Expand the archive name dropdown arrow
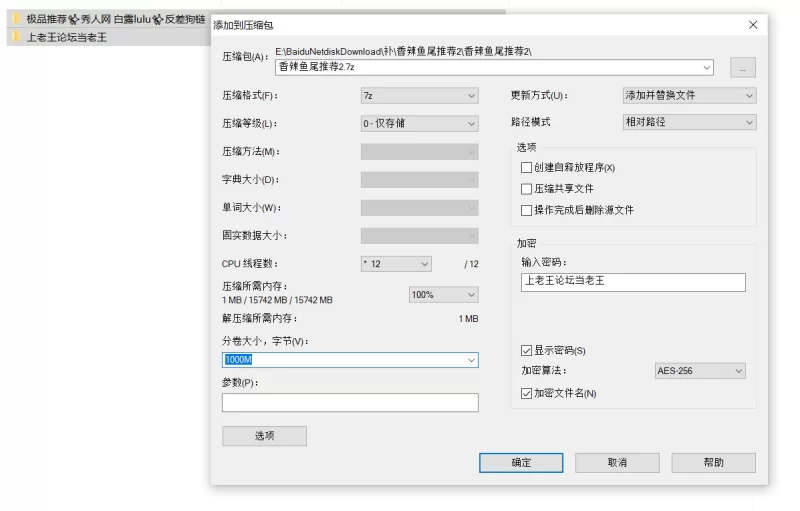 [x=707, y=67]
